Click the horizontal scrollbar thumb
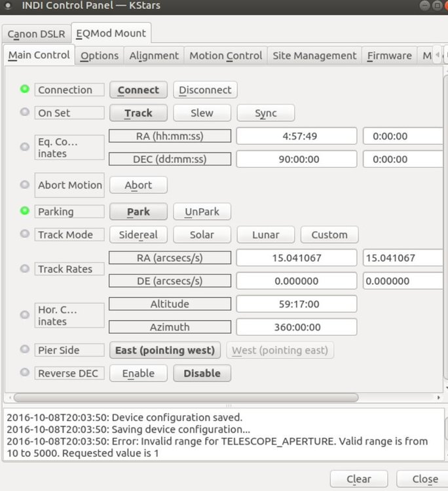 pyautogui.click(x=186, y=397)
